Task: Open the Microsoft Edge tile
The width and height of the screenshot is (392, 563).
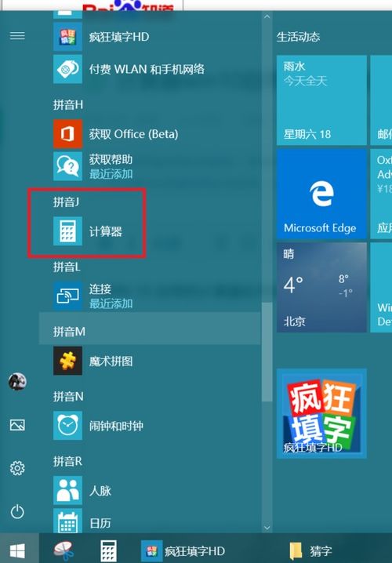Action: click(321, 194)
